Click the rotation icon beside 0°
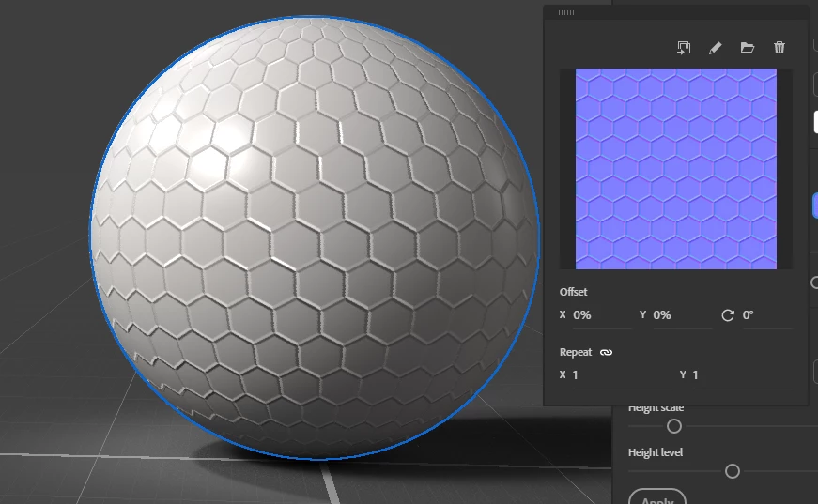The height and width of the screenshot is (504, 818). 727,315
